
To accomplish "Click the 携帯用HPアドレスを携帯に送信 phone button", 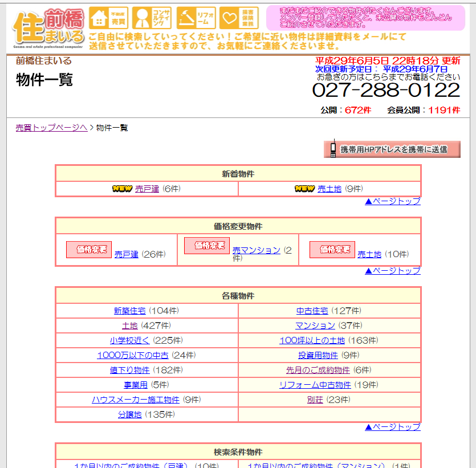I will [392, 149].
